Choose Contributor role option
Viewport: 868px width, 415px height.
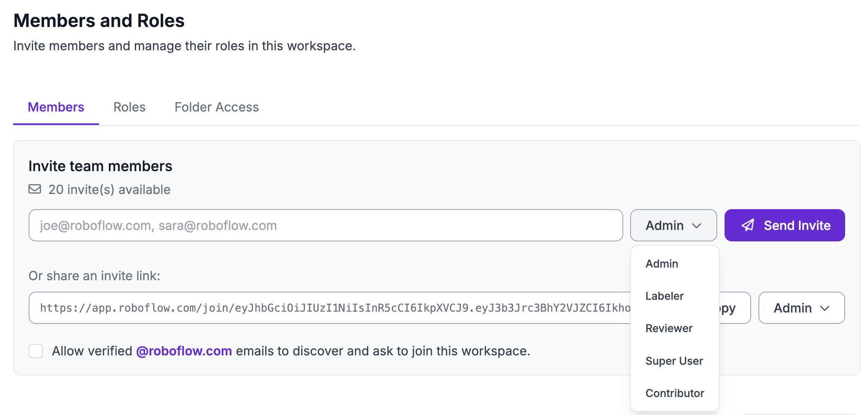(x=675, y=393)
